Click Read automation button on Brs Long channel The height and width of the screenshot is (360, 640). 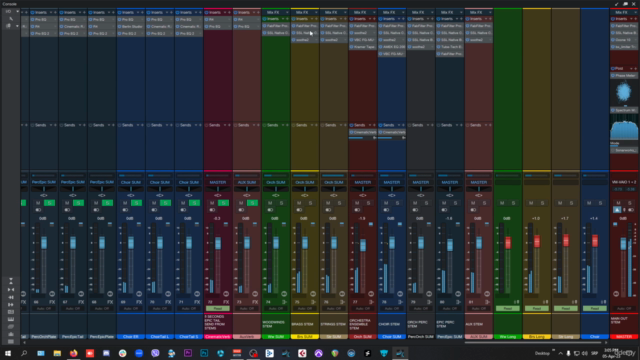(x=537, y=309)
